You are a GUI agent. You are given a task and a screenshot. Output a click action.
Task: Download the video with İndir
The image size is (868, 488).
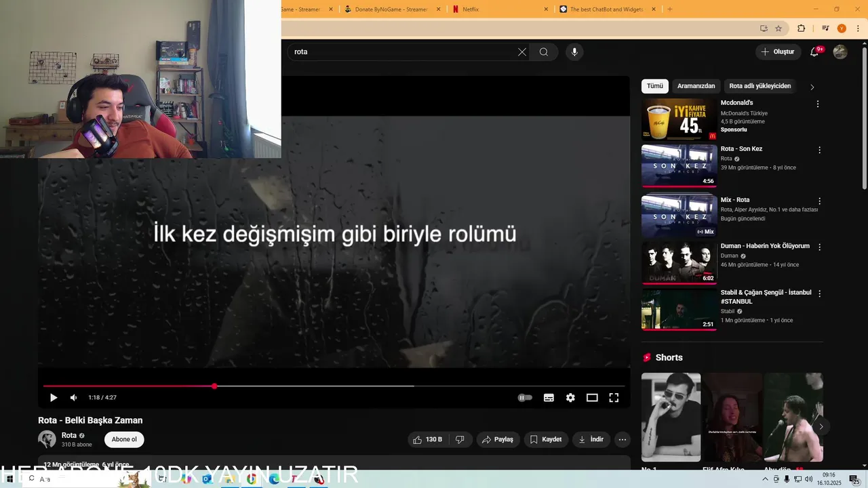click(591, 439)
